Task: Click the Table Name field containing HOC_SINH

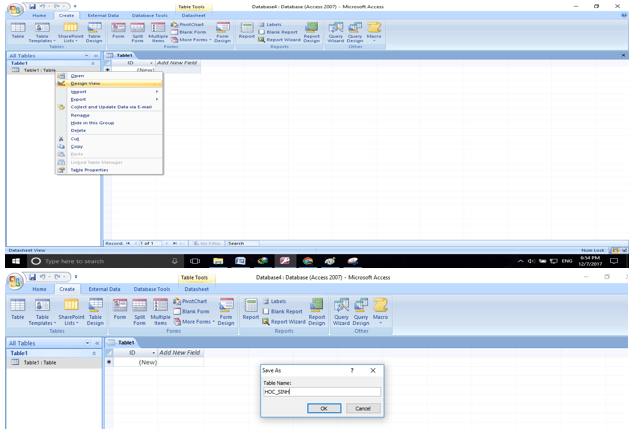Action: click(x=322, y=392)
